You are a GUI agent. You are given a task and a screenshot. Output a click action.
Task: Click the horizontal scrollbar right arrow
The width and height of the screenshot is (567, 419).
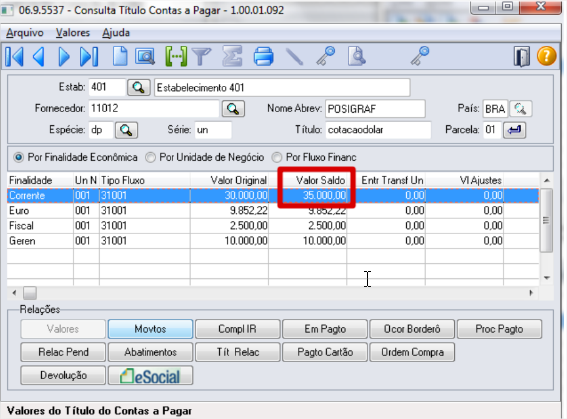[x=531, y=293]
